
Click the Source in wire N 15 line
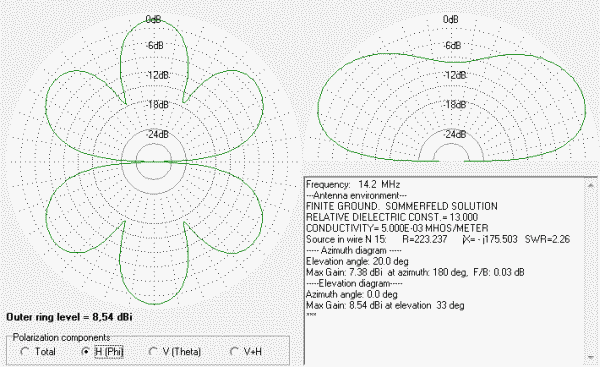438,240
